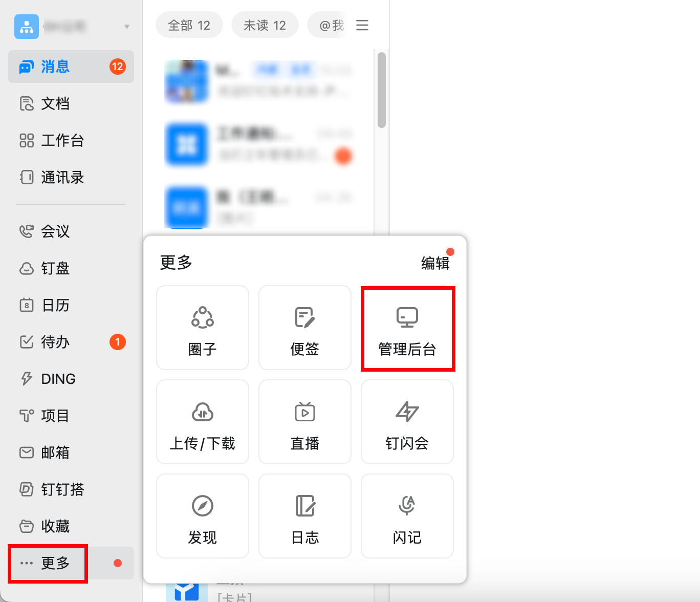This screenshot has height=602, width=700.
Task: Select the 全部 12 filter tab
Action: click(189, 25)
